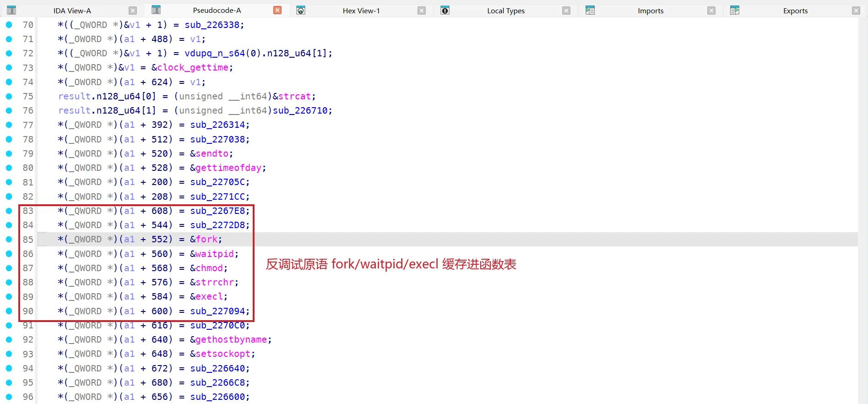Click the Local Types tab icon
Screen dimensions: 868x404
(445, 10)
